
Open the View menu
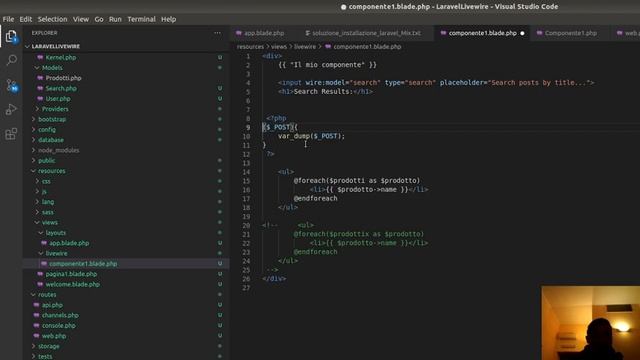[81, 19]
